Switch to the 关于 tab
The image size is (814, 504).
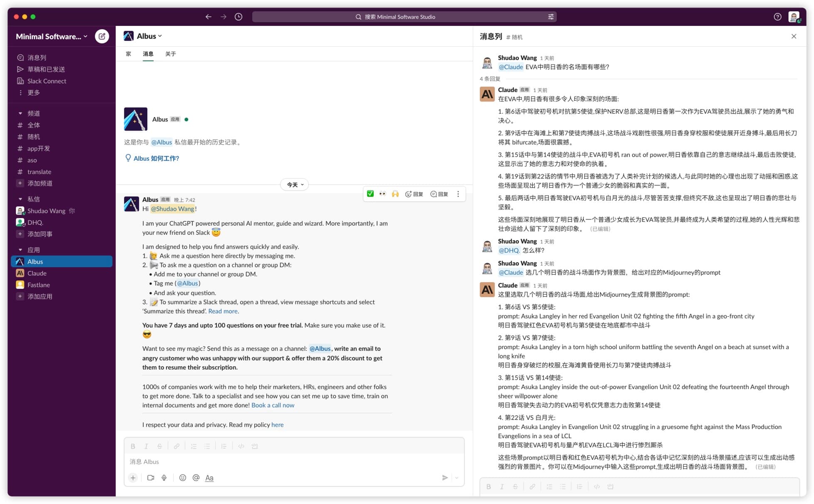[x=171, y=54]
